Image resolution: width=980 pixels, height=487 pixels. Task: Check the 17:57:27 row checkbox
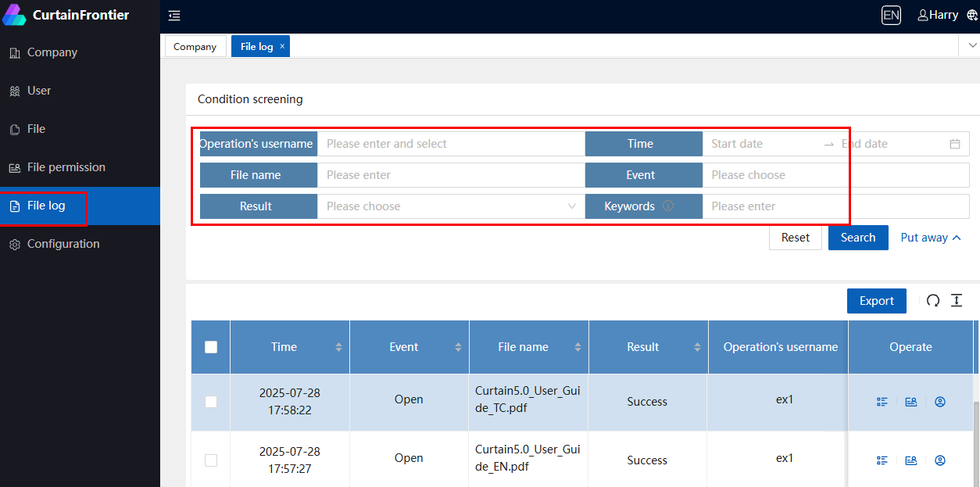coord(211,460)
